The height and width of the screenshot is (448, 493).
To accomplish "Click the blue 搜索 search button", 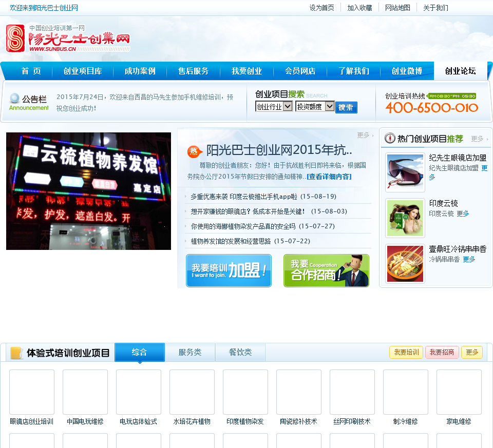I will click(346, 107).
